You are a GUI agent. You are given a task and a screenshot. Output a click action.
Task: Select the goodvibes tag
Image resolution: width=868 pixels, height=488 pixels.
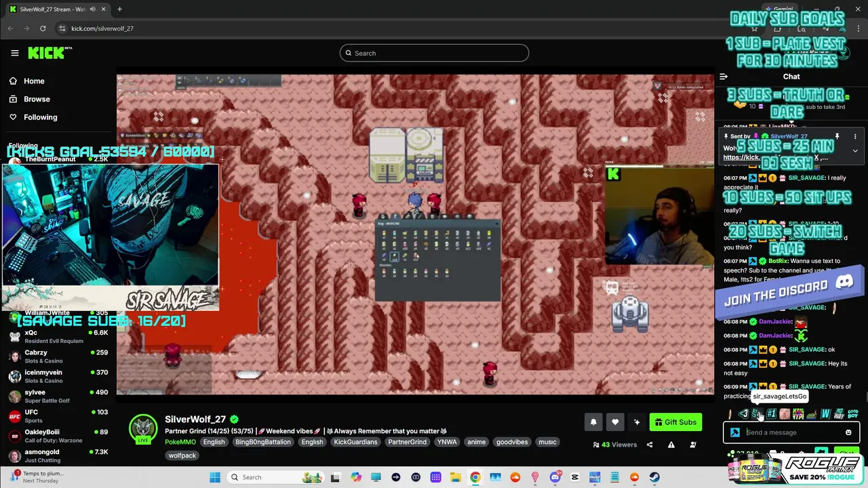click(512, 442)
